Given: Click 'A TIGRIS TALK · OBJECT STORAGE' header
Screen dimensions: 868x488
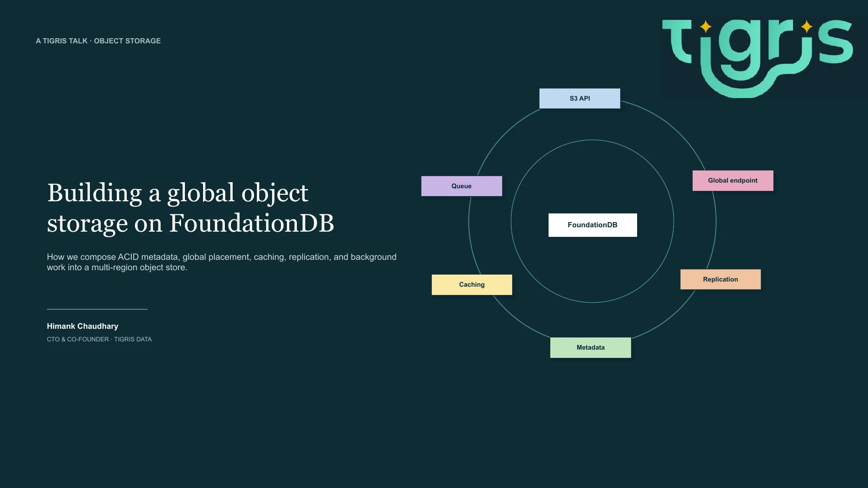Looking at the screenshot, I should point(99,41).
